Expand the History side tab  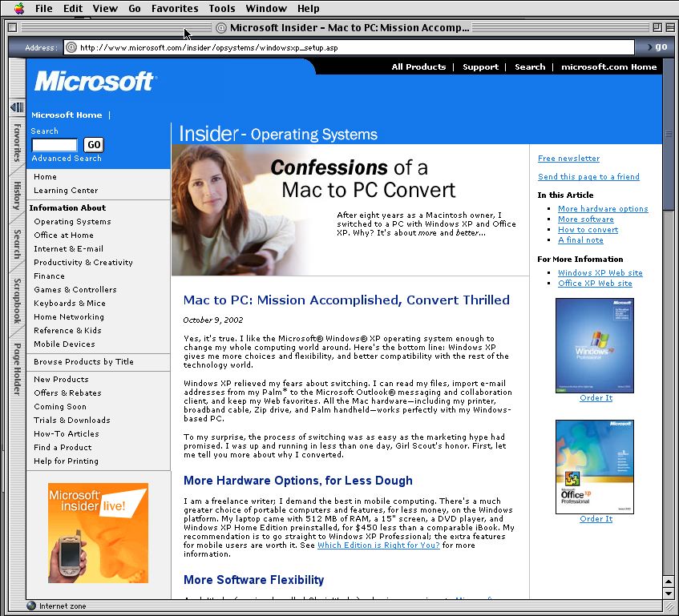[16, 195]
